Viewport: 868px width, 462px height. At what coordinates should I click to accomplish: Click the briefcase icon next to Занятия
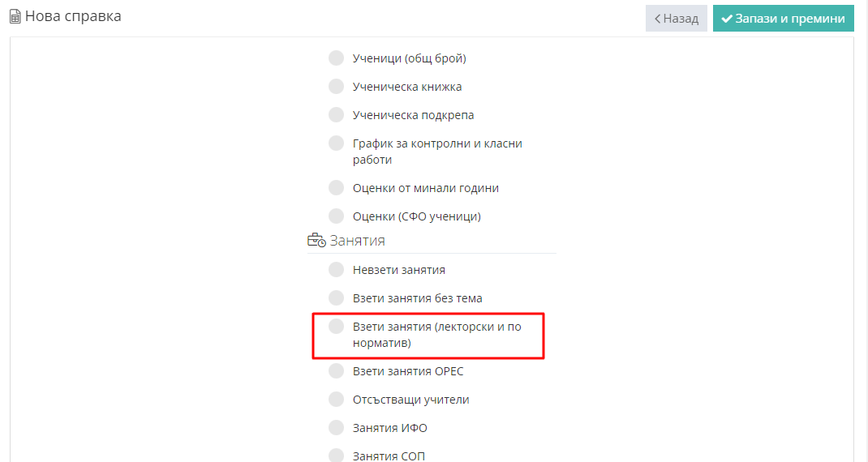(x=316, y=241)
